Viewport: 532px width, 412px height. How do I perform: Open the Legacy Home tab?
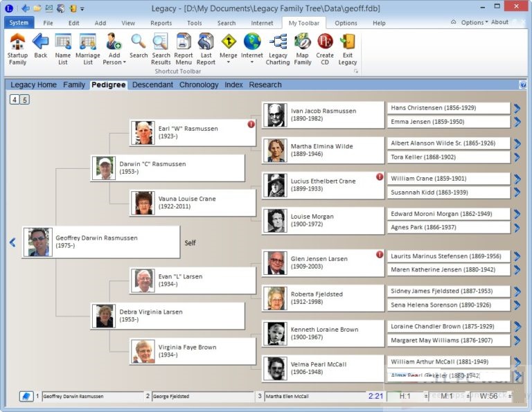coord(33,84)
